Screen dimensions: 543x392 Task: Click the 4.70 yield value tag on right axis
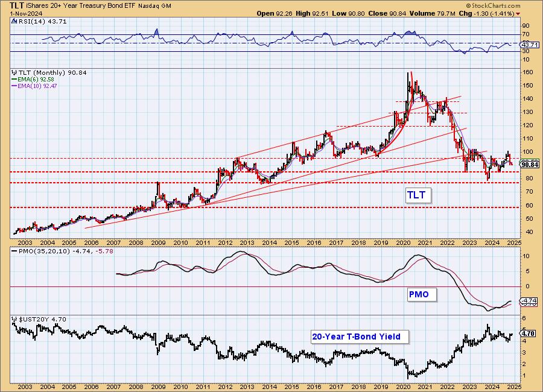(x=529, y=334)
